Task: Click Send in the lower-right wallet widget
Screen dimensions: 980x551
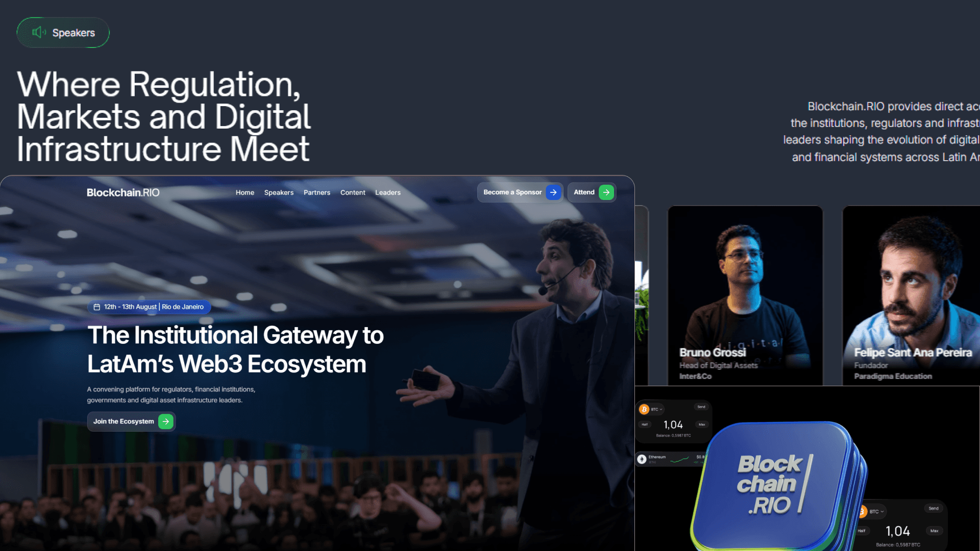Action: 934,508
